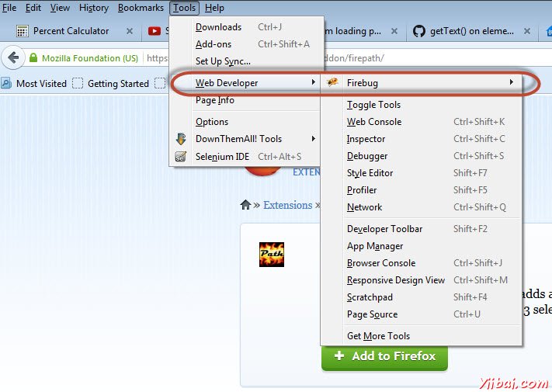The height and width of the screenshot is (392, 552).
Task: Close the Percent Calculator tab
Action: click(x=130, y=31)
